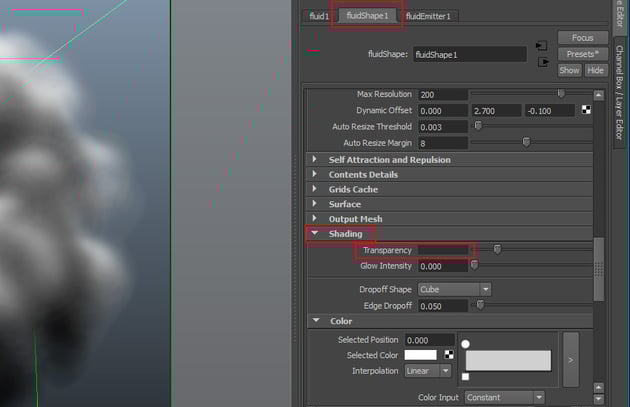Open the fluidEmitter1 tab

click(x=428, y=16)
